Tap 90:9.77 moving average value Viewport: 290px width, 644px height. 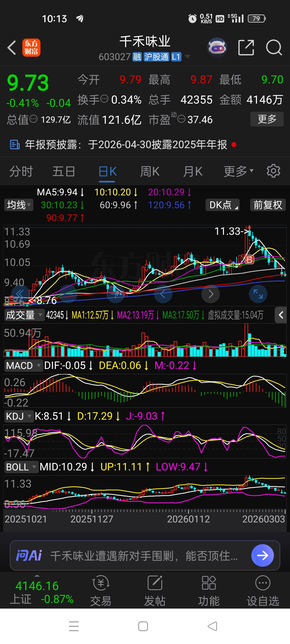(65, 218)
